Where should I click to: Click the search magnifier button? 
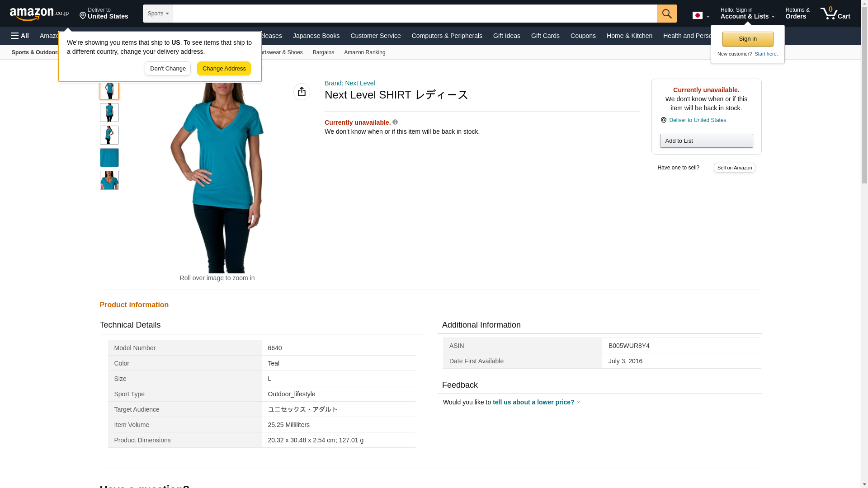click(666, 14)
